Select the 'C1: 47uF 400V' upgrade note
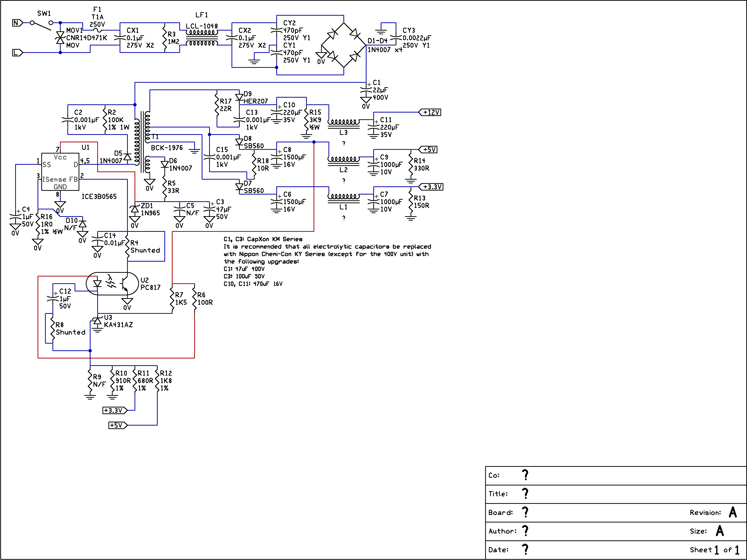Image resolution: width=747 pixels, height=560 pixels. coord(244,269)
